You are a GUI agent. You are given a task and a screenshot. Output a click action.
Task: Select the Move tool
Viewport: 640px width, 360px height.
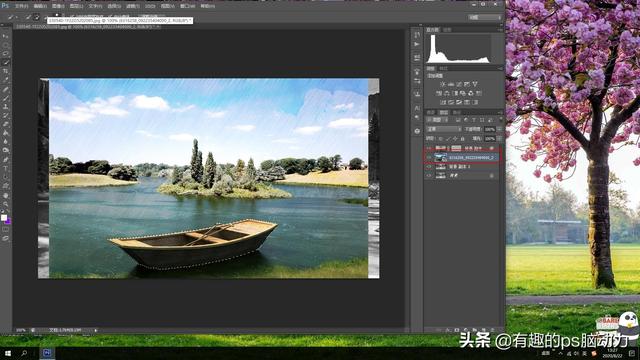[x=5, y=36]
